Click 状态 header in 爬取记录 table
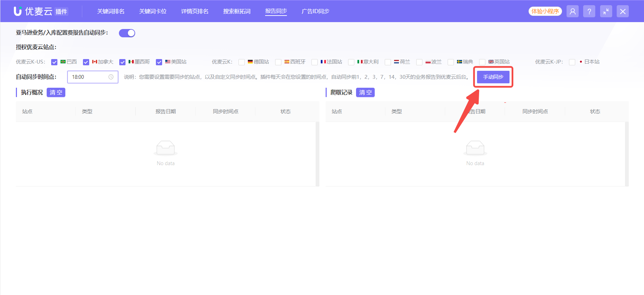 tap(595, 112)
